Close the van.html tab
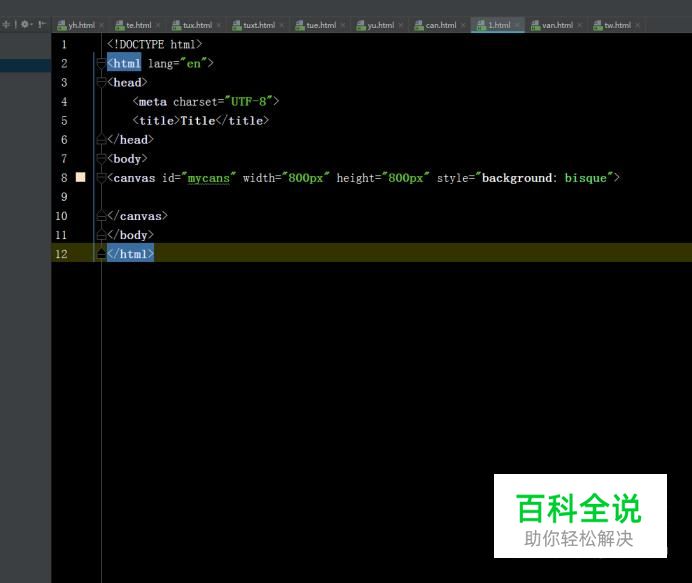692x583 pixels. (580, 25)
